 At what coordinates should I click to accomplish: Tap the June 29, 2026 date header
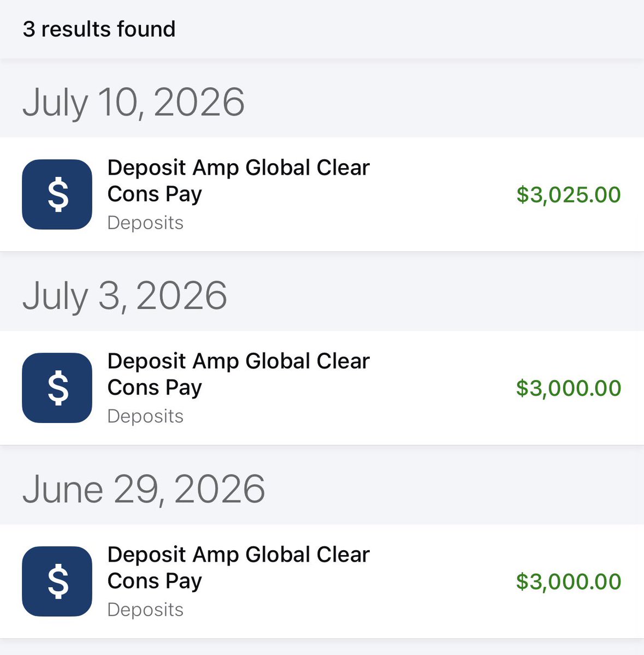coord(144,489)
